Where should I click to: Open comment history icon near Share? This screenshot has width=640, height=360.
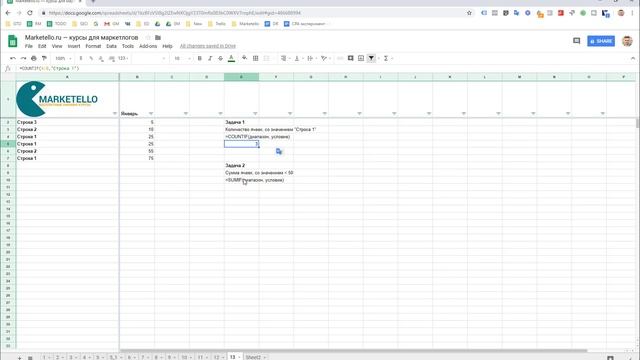[576, 41]
